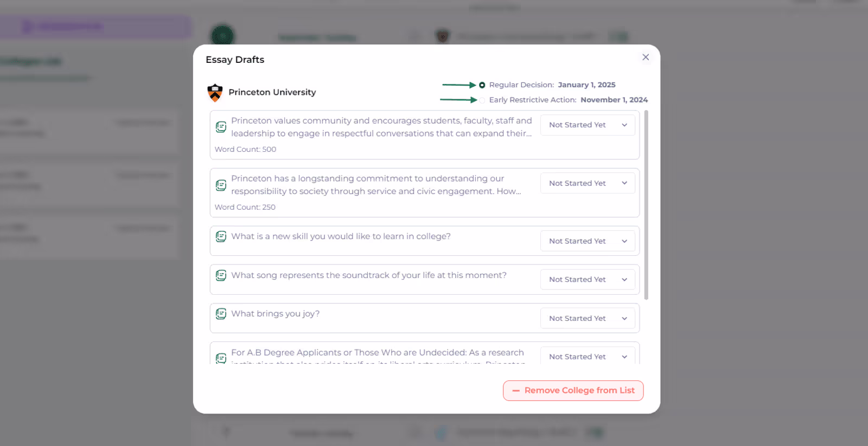Click essay icon beside A.B Degree Applicants prompt
868x446 pixels.
pos(221,358)
